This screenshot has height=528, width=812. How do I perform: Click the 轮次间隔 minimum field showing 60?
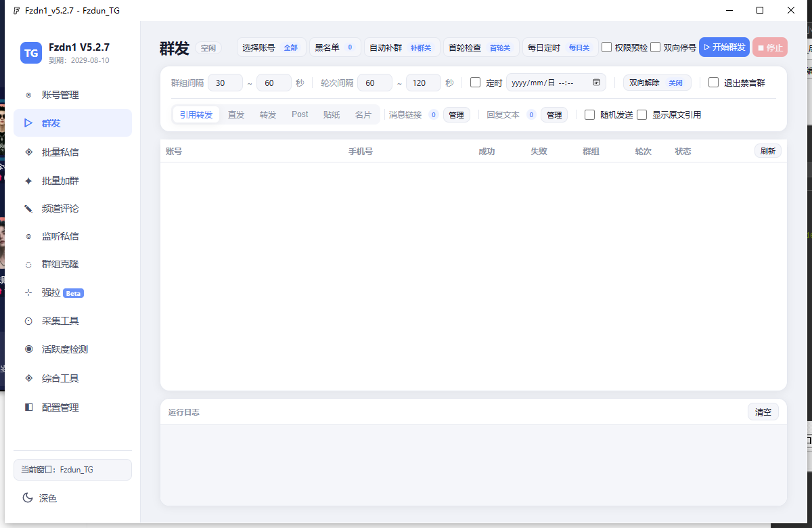click(375, 83)
